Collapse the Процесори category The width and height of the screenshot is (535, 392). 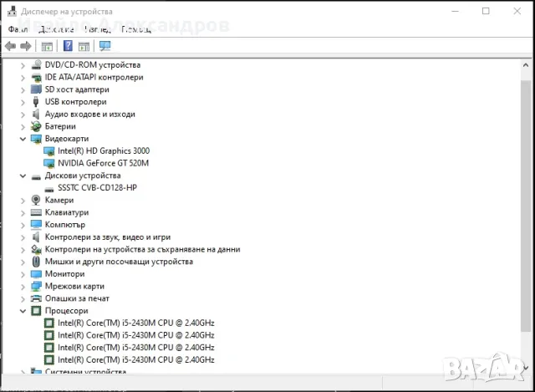[x=23, y=311]
